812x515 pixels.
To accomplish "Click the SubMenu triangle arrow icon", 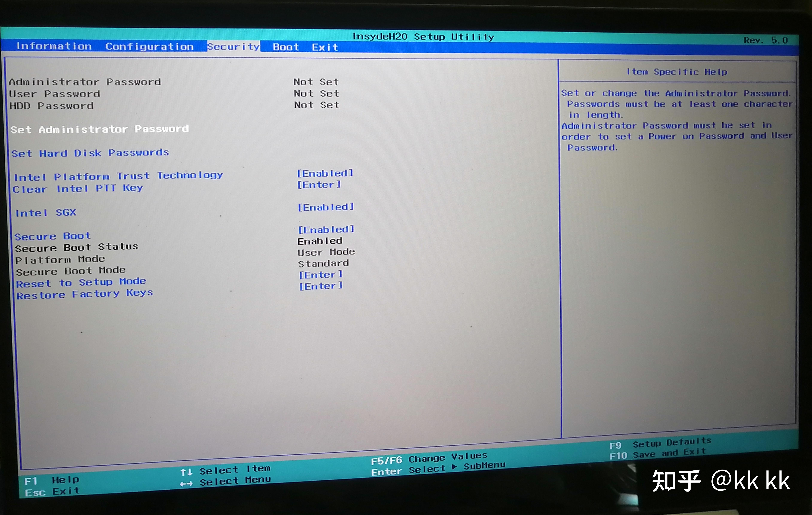I will [x=454, y=467].
